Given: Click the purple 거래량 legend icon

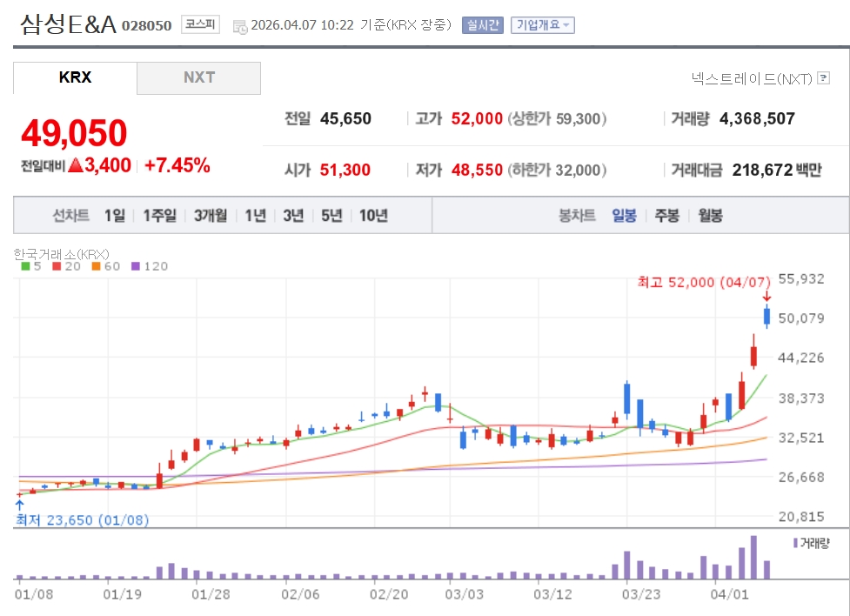Looking at the screenshot, I should (x=795, y=543).
